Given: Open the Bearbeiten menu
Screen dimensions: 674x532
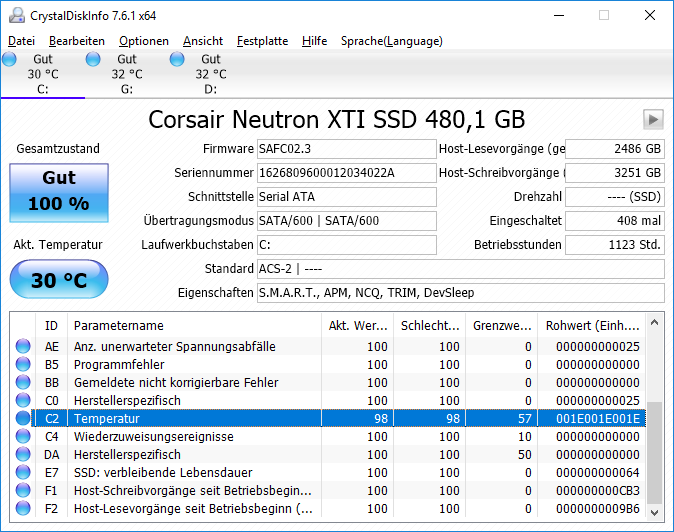Looking at the screenshot, I should pyautogui.click(x=77, y=41).
